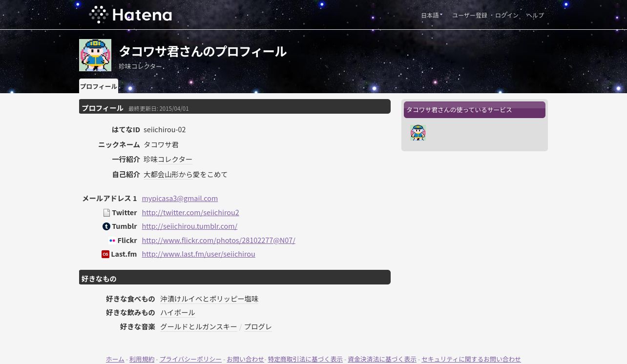Click the 好きなもの section header
The width and height of the screenshot is (627, 364).
pos(235,278)
